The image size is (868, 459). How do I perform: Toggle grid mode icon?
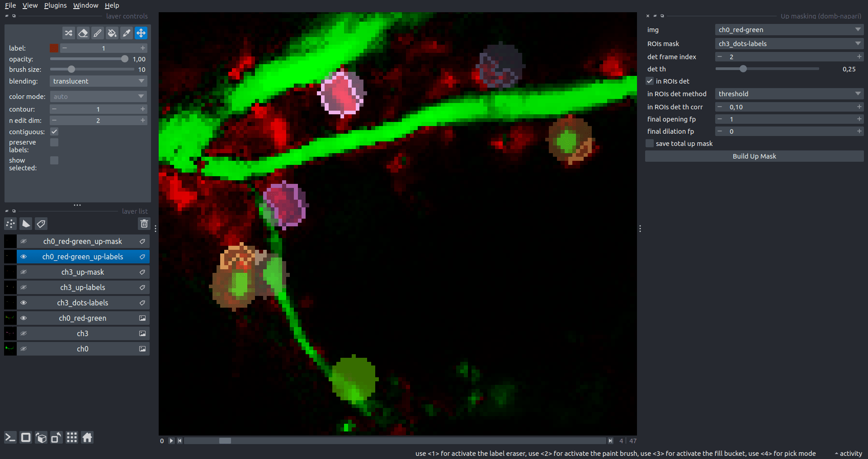click(72, 437)
